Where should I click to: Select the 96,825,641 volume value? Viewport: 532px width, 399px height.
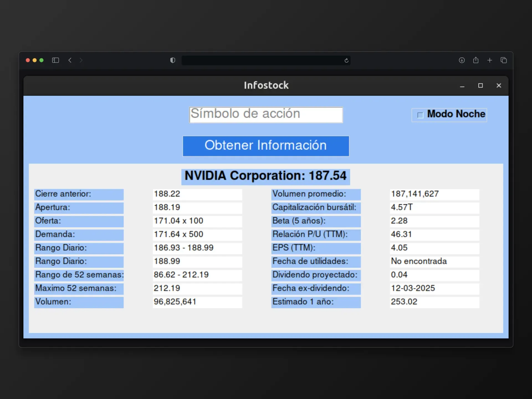[197, 302]
